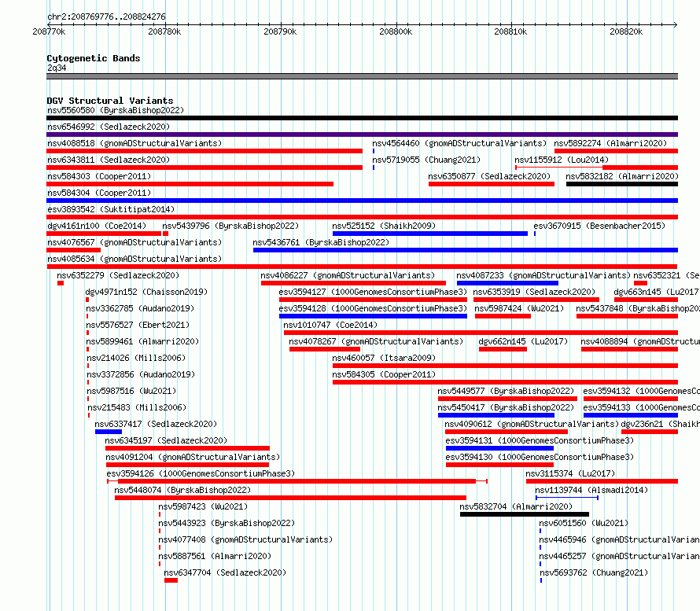
Task: Click nsv4087233 (gnomADStructuralVariants) label
Action: (543, 275)
